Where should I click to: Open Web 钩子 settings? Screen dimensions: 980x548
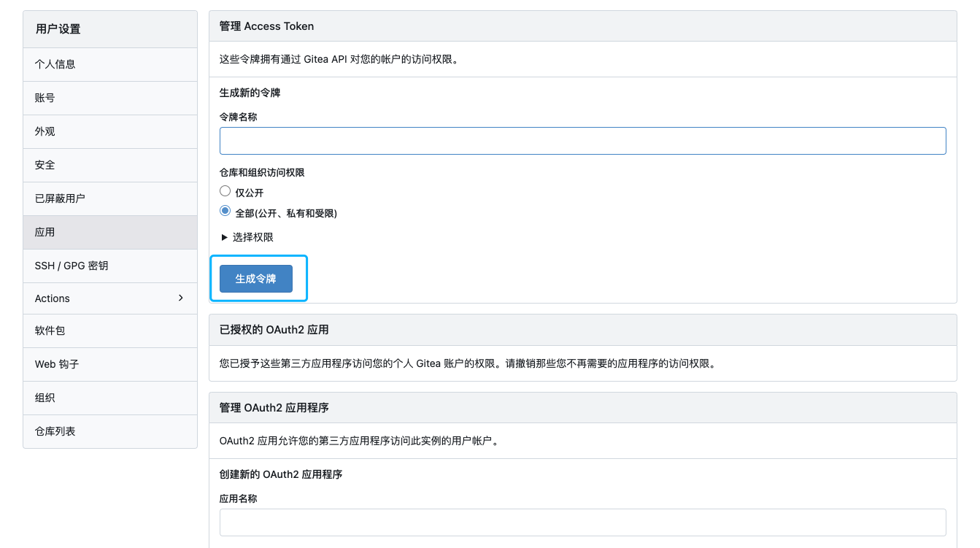click(55, 364)
